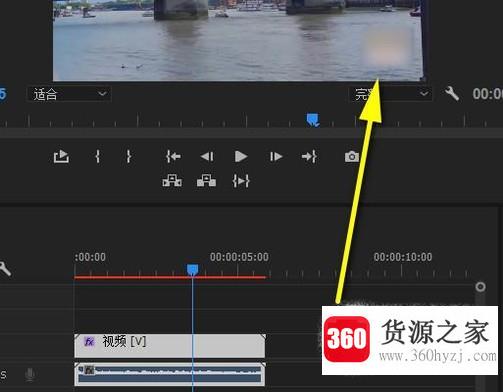Open the playback resolution dropdown

390,94
